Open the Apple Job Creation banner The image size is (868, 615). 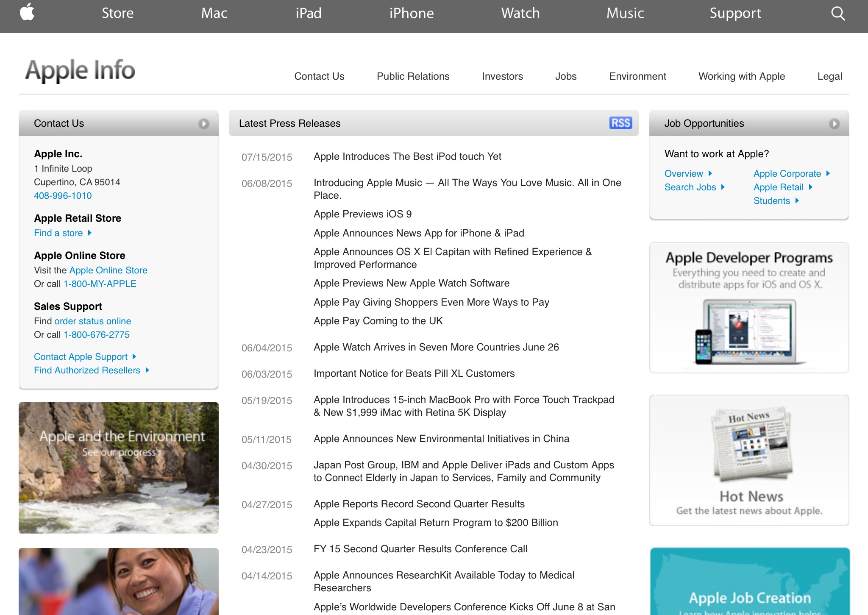pos(749,582)
